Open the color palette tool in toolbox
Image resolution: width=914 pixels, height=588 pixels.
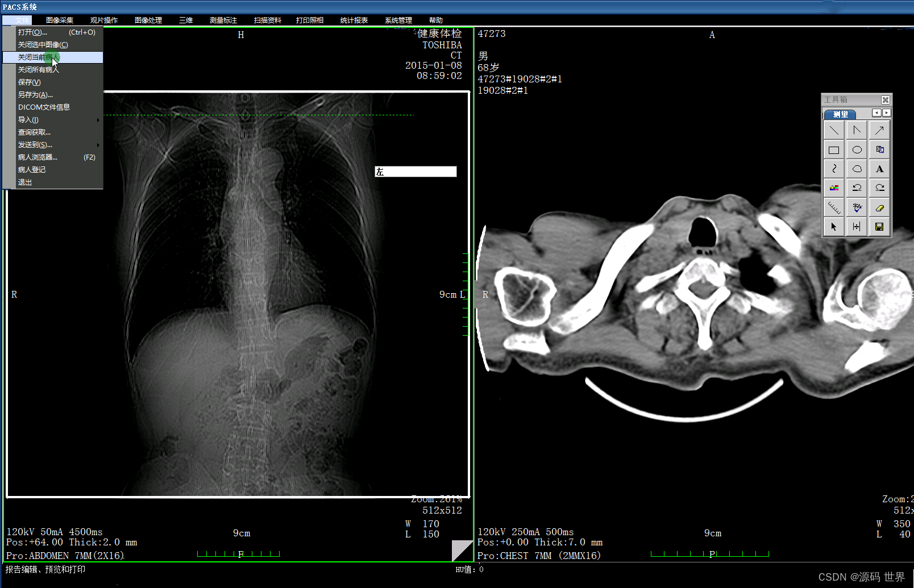point(834,187)
